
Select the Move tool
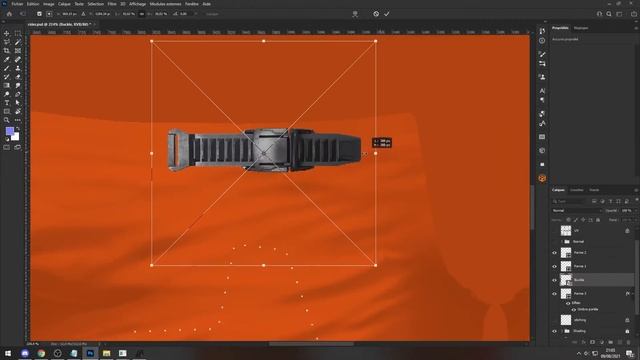tap(7, 33)
